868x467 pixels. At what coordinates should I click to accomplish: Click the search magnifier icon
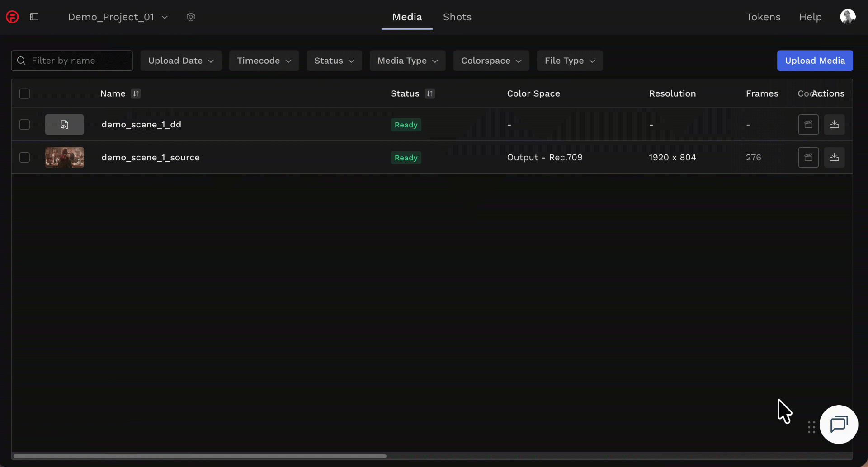[x=21, y=61]
